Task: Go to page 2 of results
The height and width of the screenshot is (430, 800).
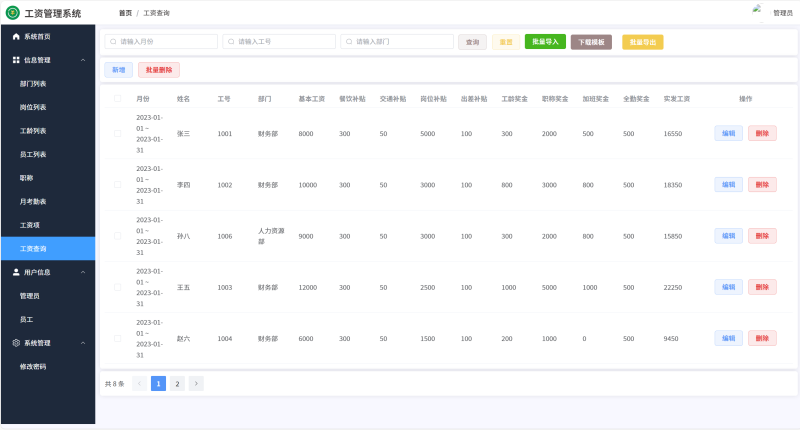Action: [177, 384]
